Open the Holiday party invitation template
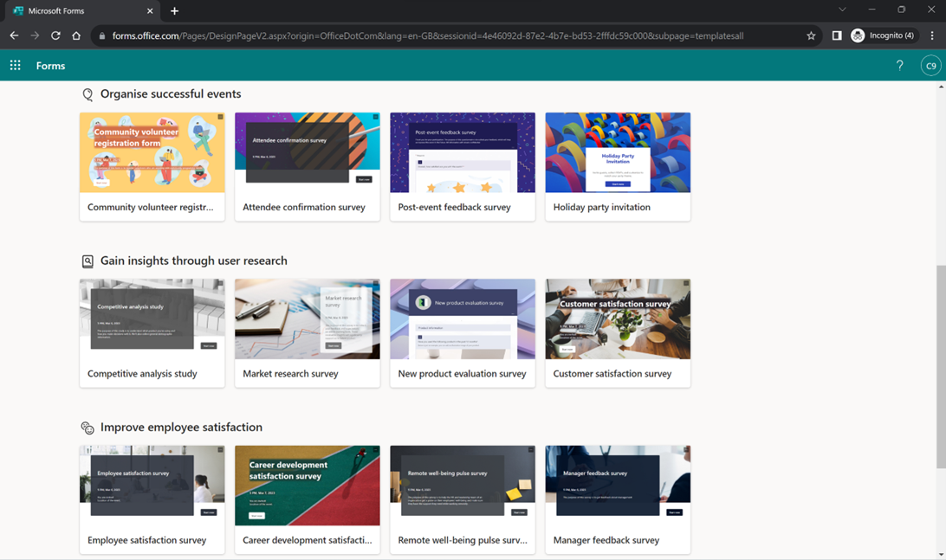946x560 pixels. 618,166
